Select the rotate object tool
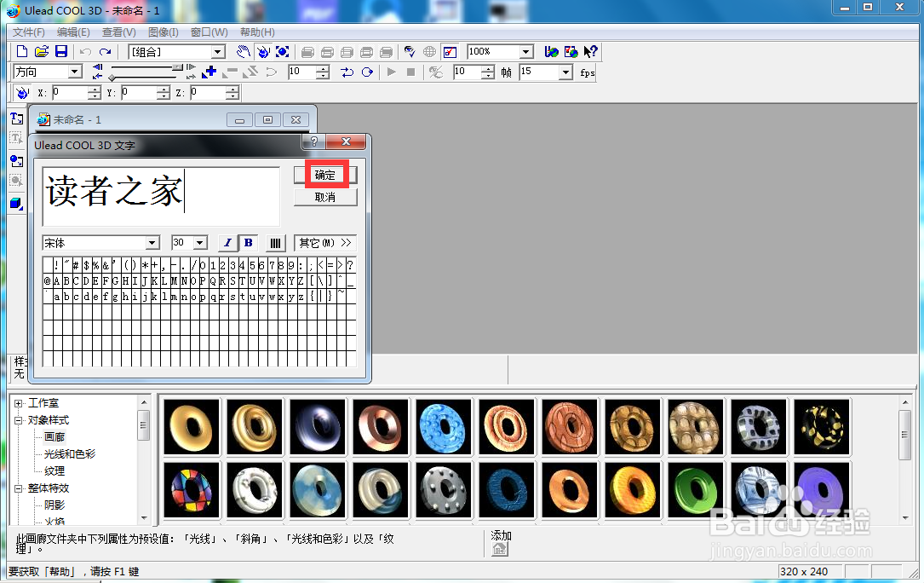Image resolution: width=924 pixels, height=583 pixels. coord(263,52)
